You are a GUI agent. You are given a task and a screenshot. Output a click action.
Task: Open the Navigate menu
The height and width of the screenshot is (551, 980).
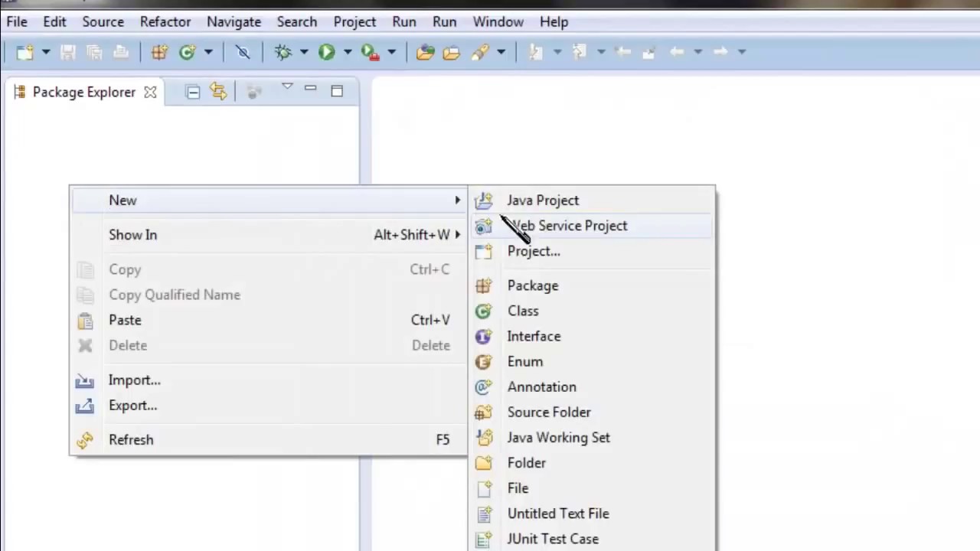tap(234, 21)
